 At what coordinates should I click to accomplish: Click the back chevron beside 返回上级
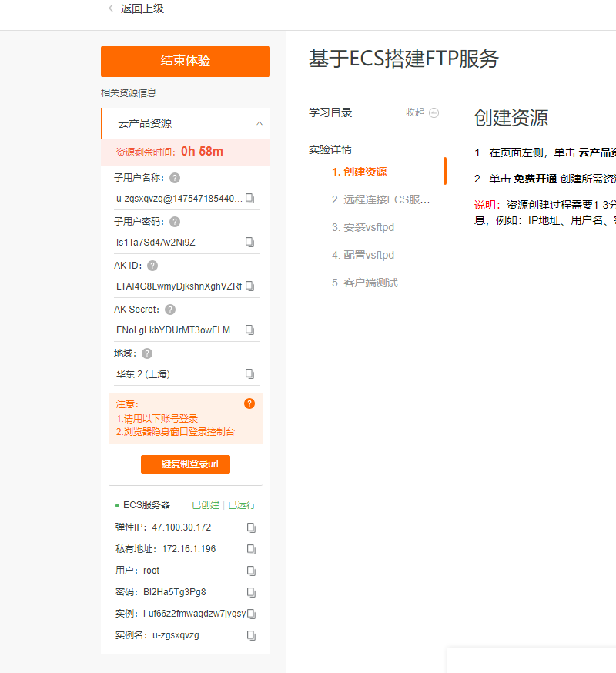(110, 8)
